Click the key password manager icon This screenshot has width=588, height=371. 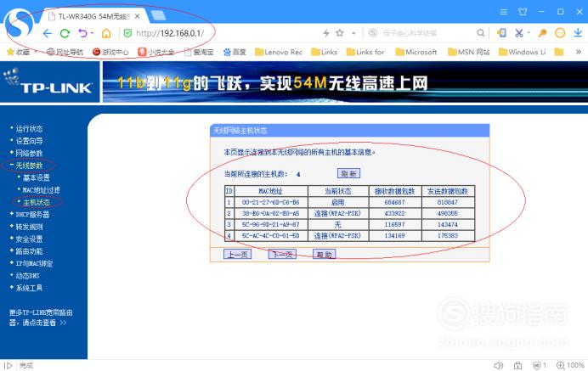coord(542,33)
